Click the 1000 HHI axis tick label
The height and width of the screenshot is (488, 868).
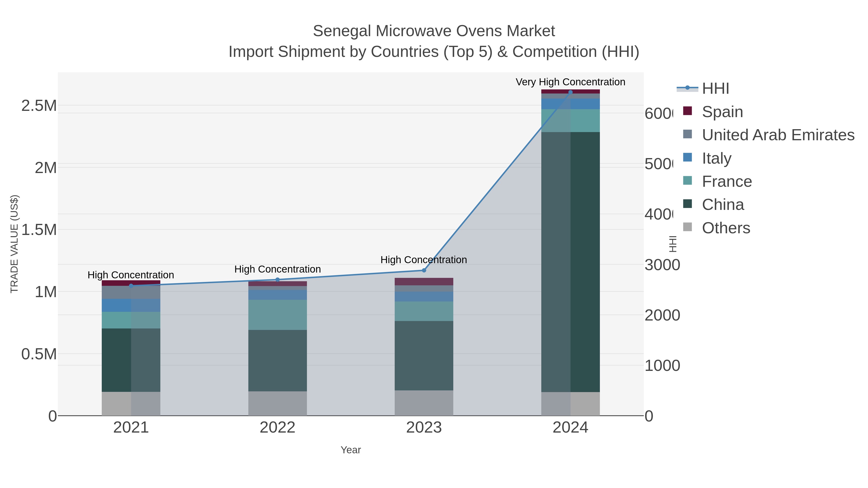point(662,365)
